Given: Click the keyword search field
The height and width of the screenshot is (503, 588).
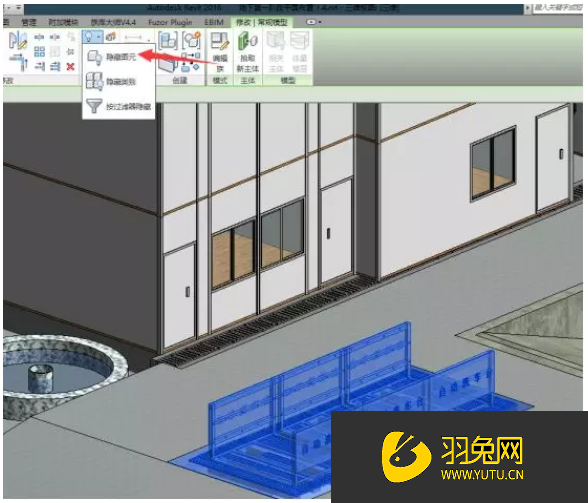Looking at the screenshot, I should [558, 8].
